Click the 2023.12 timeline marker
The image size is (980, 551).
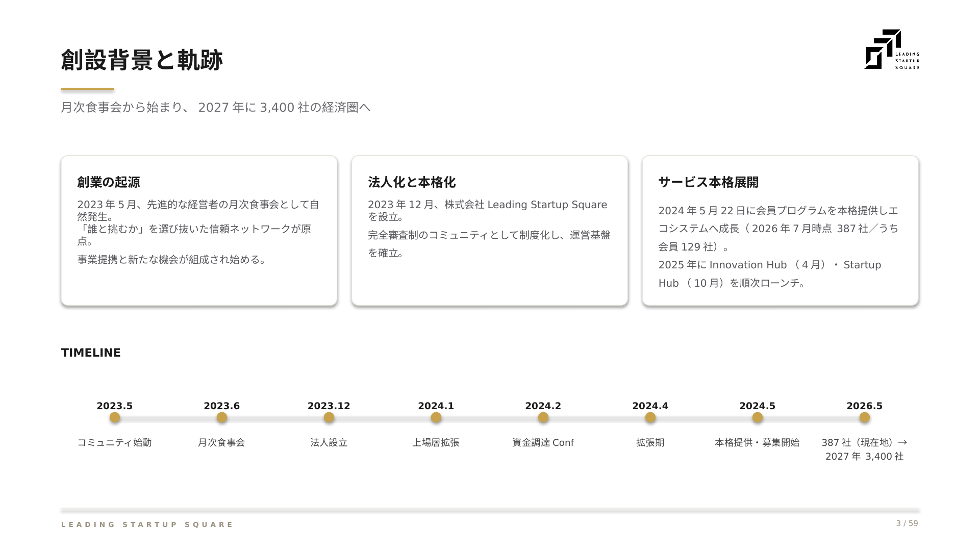[329, 417]
